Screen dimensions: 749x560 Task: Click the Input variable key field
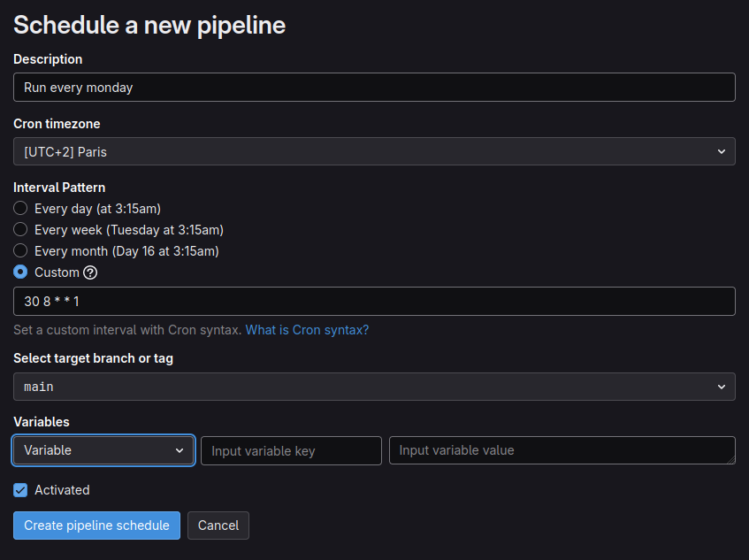click(x=291, y=451)
